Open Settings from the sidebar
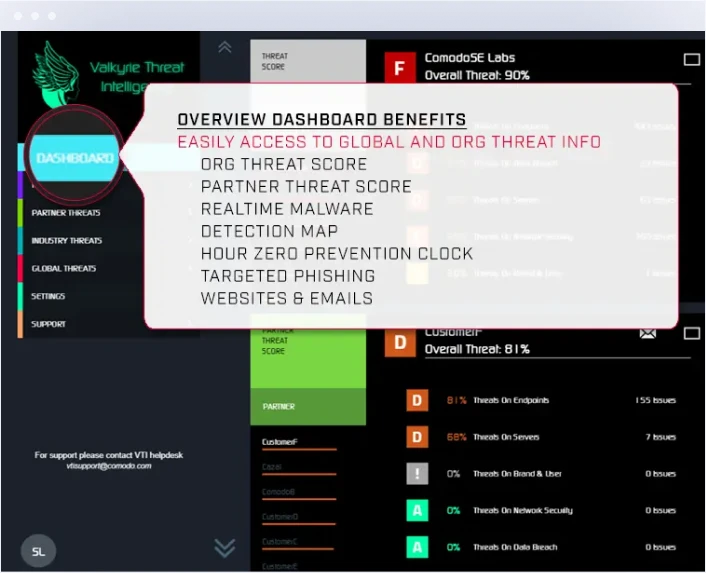 [48, 296]
